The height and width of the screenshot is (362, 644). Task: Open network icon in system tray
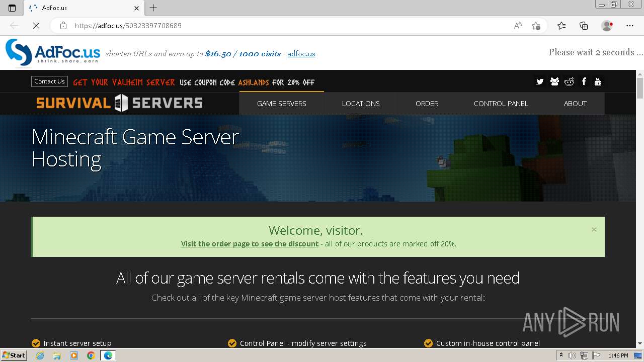pos(584,355)
